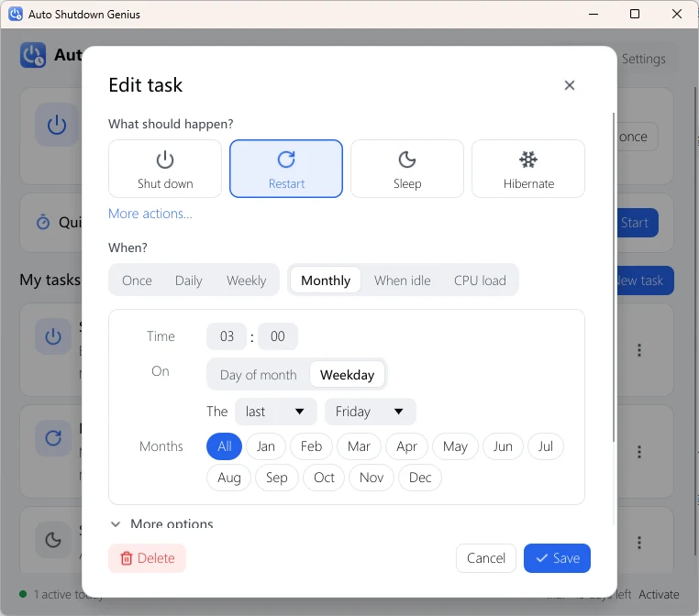Toggle the Nov month chip

[372, 478]
